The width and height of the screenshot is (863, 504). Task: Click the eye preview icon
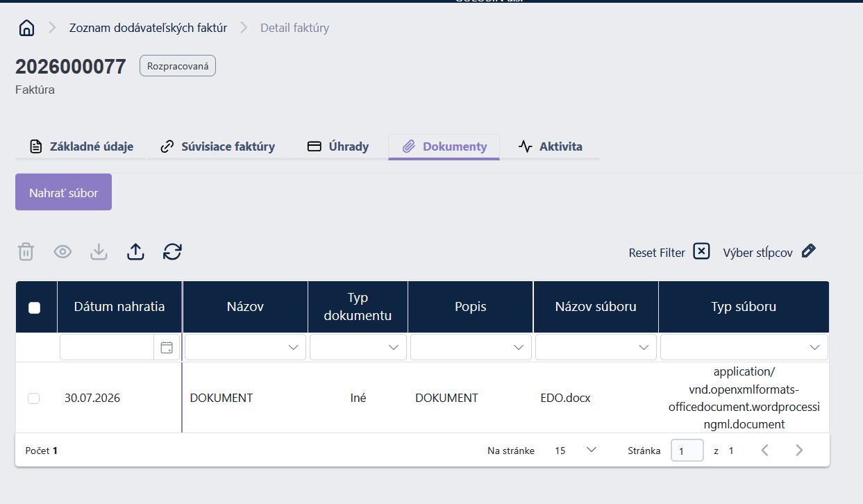63,251
